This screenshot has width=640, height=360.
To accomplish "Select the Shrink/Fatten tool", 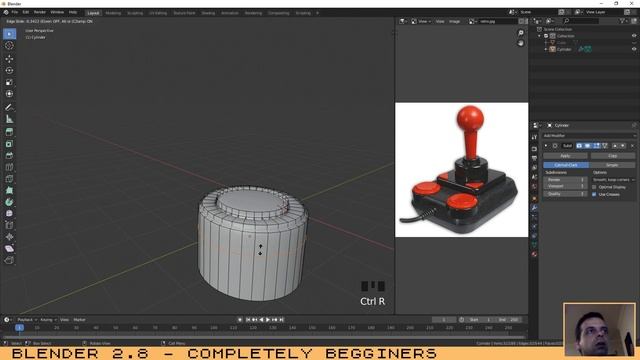I will click(x=9, y=237).
